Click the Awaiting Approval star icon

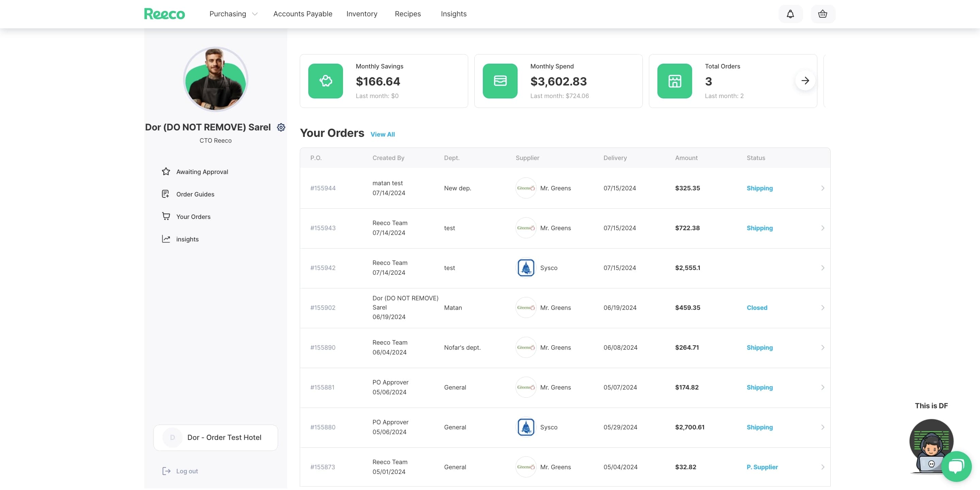click(166, 172)
